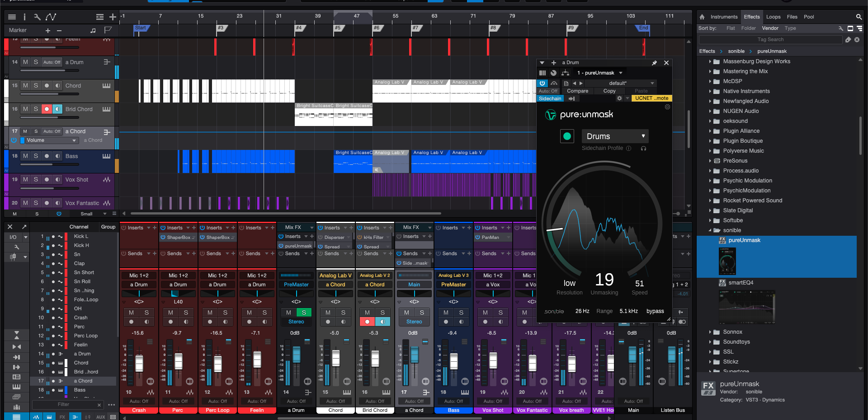Toggle monitor on track 16 Brid Chord
Viewport: 868px width, 420px height.
pos(57,109)
